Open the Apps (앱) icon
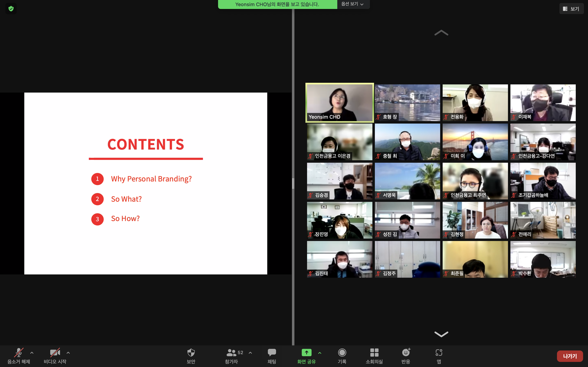 (439, 353)
